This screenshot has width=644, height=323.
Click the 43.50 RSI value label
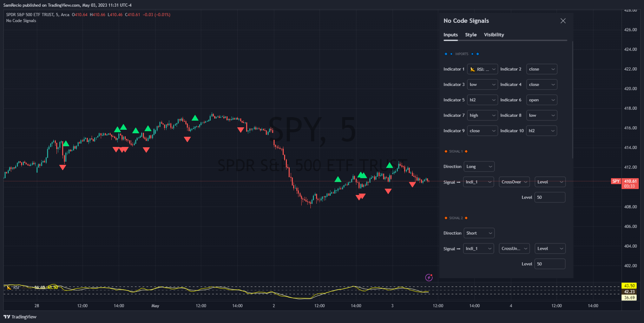coord(629,286)
